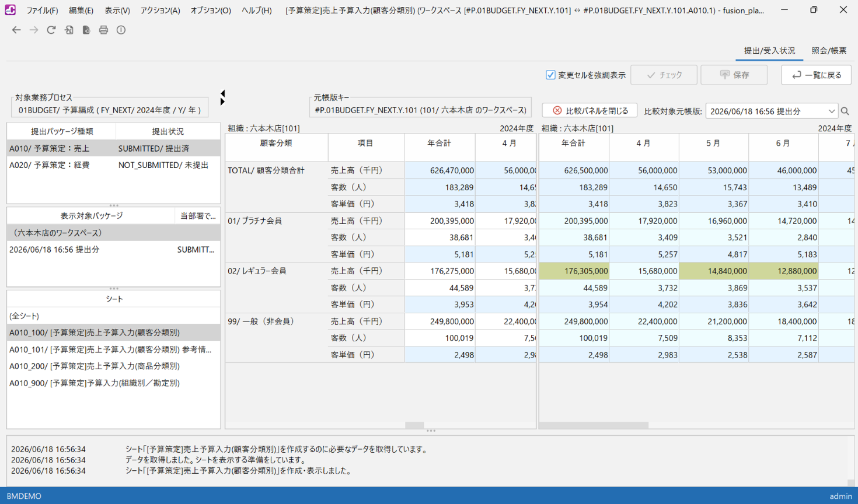Click the 一覧に戻る button
Viewport: 858px width, 504px height.
click(x=816, y=75)
